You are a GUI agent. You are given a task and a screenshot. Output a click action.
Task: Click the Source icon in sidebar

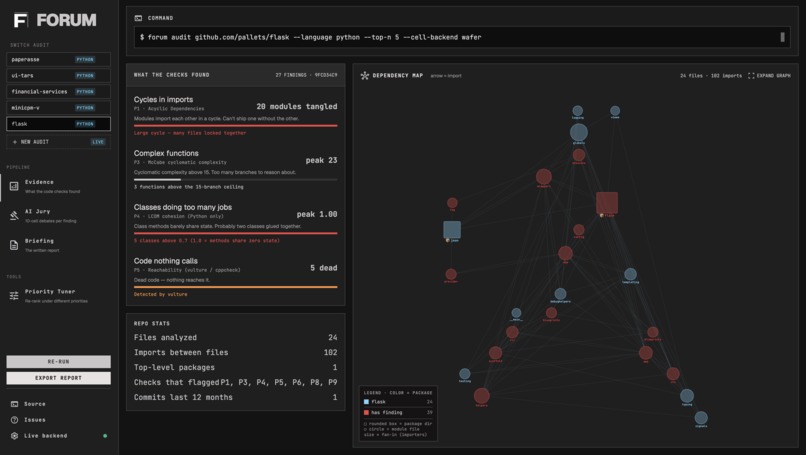14,404
